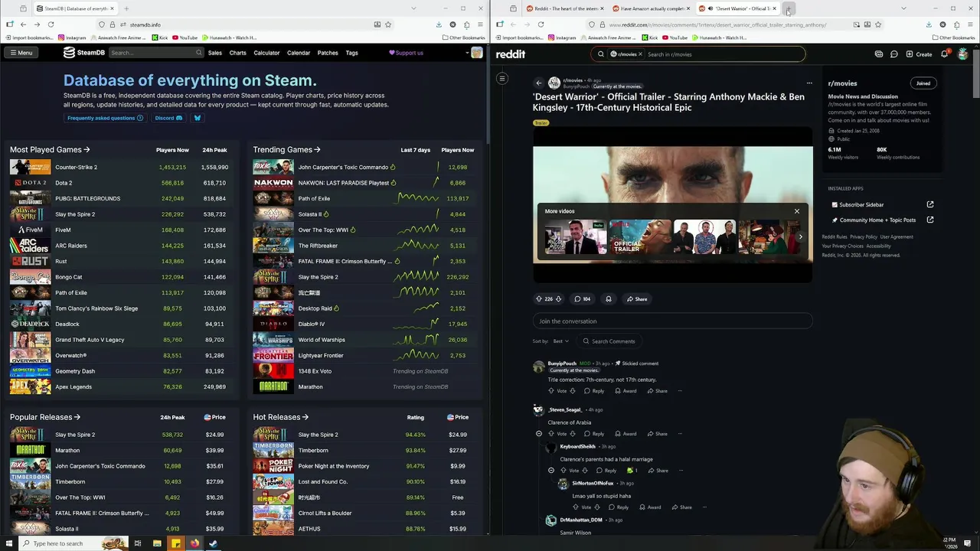Bookmark steamdb.info with the star icon
This screenshot has width=980, height=551.
pos(388,24)
